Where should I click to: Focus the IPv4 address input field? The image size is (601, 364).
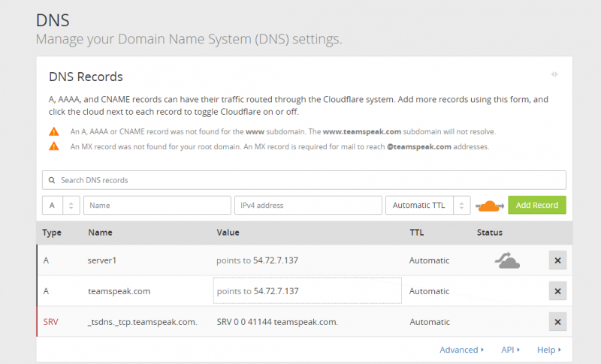pos(308,205)
